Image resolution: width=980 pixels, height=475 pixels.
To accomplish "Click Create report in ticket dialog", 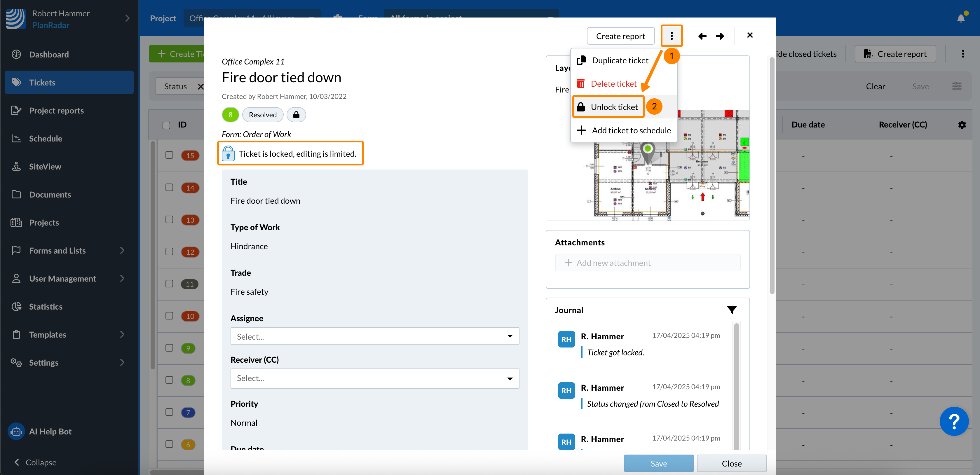I will point(620,36).
